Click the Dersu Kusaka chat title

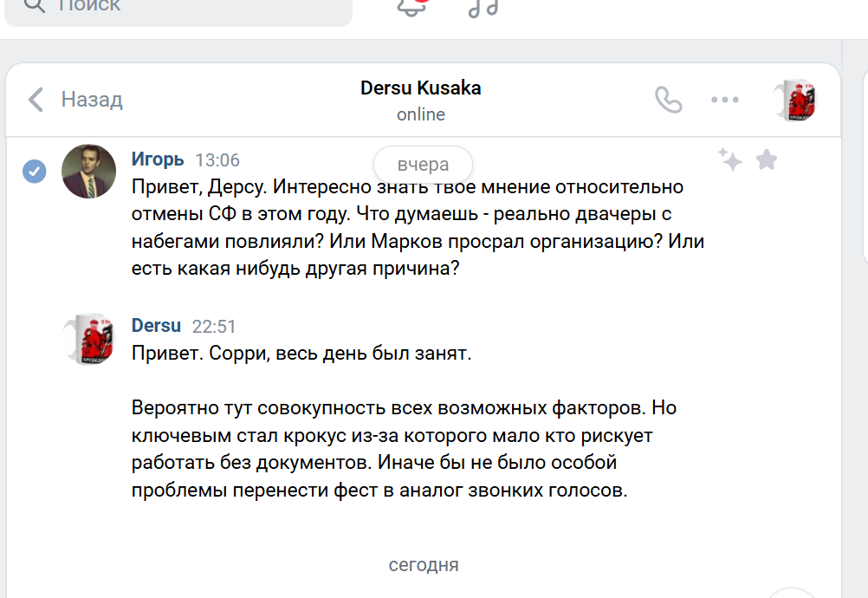pos(421,88)
